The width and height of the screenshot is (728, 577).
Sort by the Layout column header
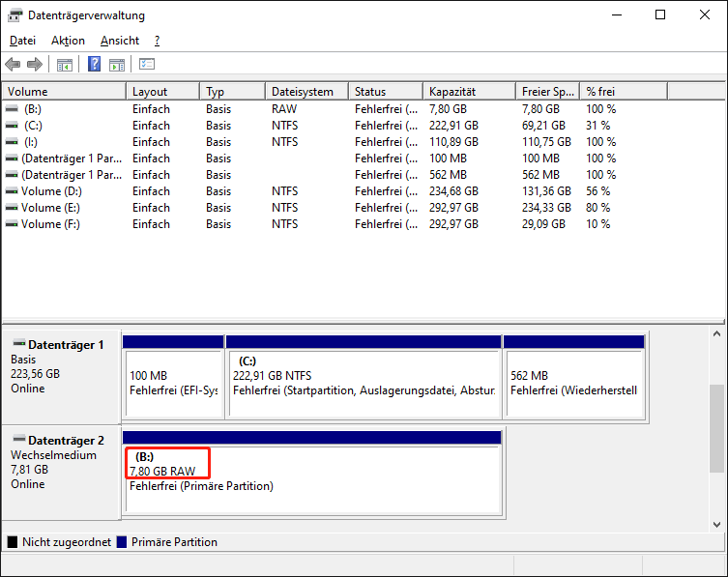(x=163, y=92)
